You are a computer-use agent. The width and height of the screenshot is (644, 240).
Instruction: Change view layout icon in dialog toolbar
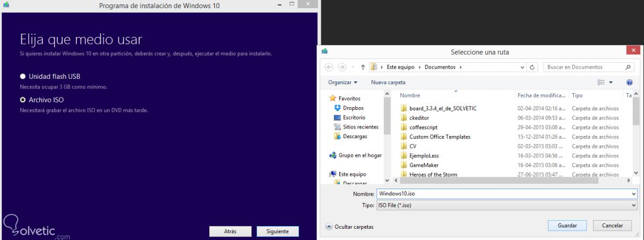coord(601,82)
